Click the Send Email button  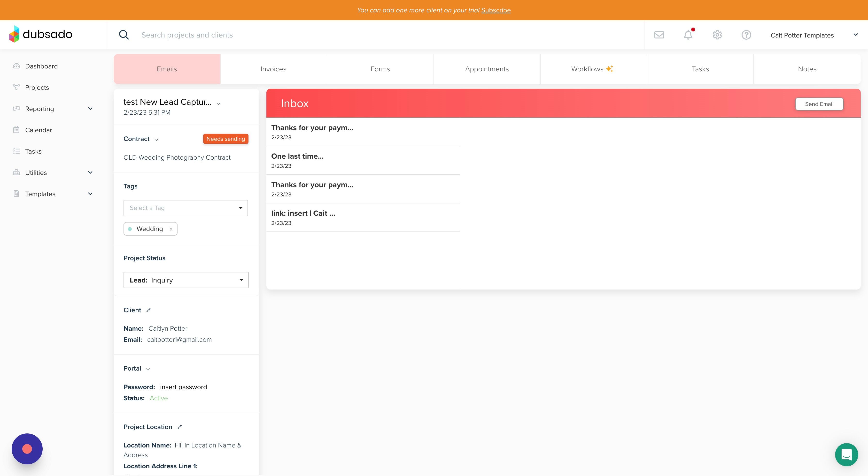pos(819,104)
